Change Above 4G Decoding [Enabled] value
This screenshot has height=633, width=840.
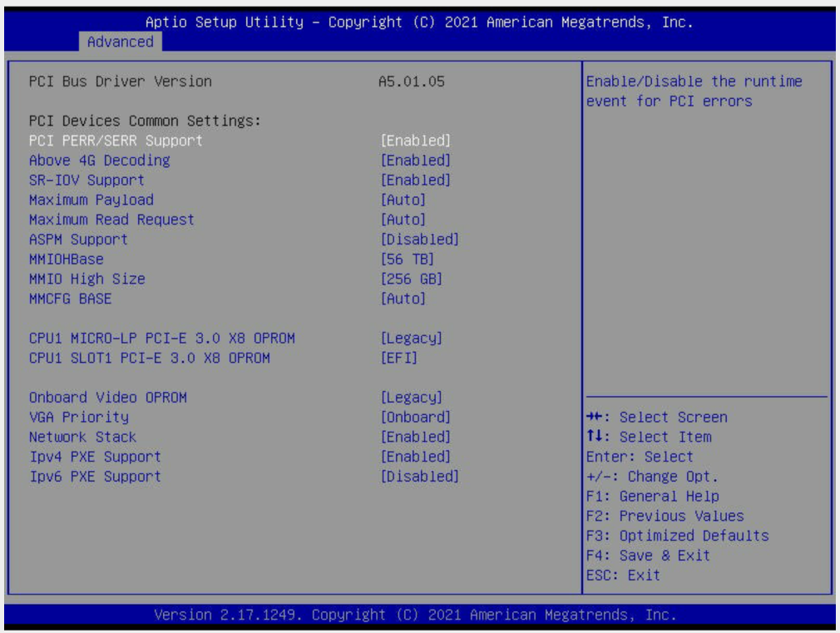(x=415, y=161)
